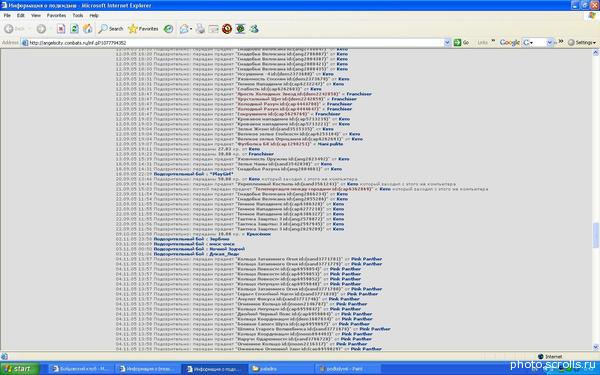Refresh the page using the green arrows icon
This screenshot has height=375, width=600.
[x=75, y=29]
